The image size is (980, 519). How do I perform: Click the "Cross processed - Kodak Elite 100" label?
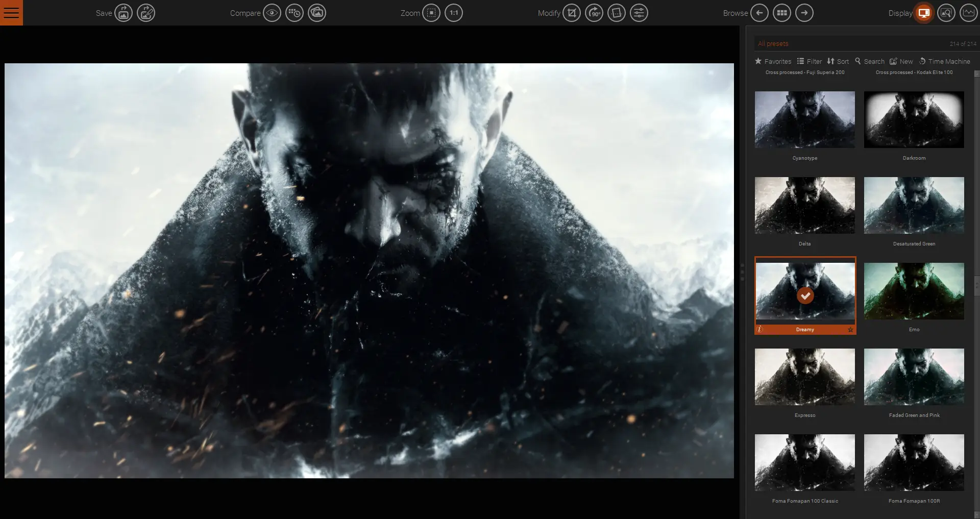[914, 72]
